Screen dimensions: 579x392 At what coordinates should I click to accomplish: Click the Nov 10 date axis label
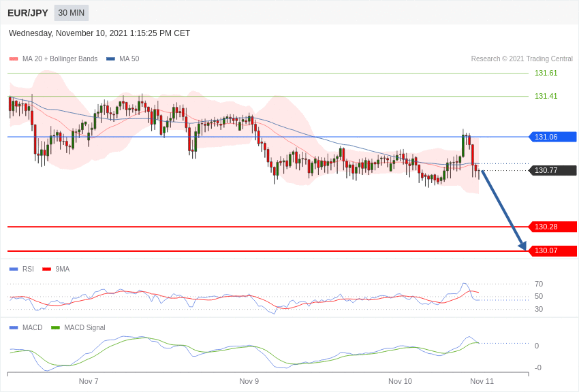click(x=401, y=381)
